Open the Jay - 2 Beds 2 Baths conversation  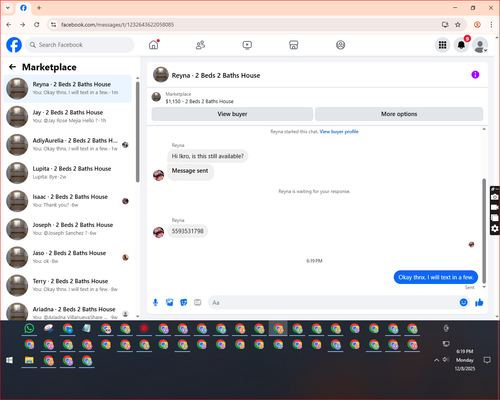coord(68,116)
